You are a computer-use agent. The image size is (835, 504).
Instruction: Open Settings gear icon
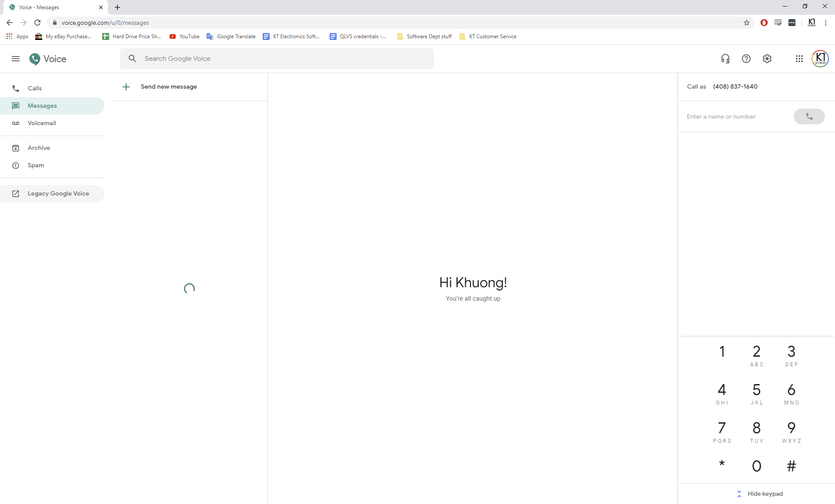(x=767, y=59)
